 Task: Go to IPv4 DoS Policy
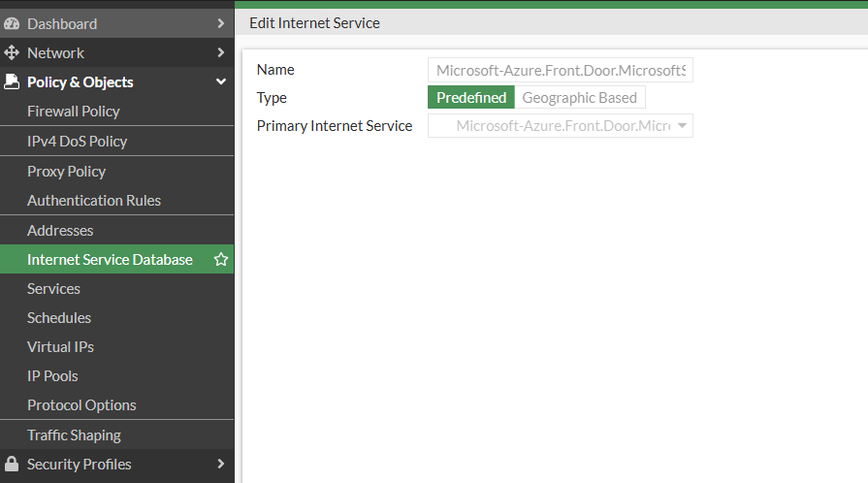[77, 142]
